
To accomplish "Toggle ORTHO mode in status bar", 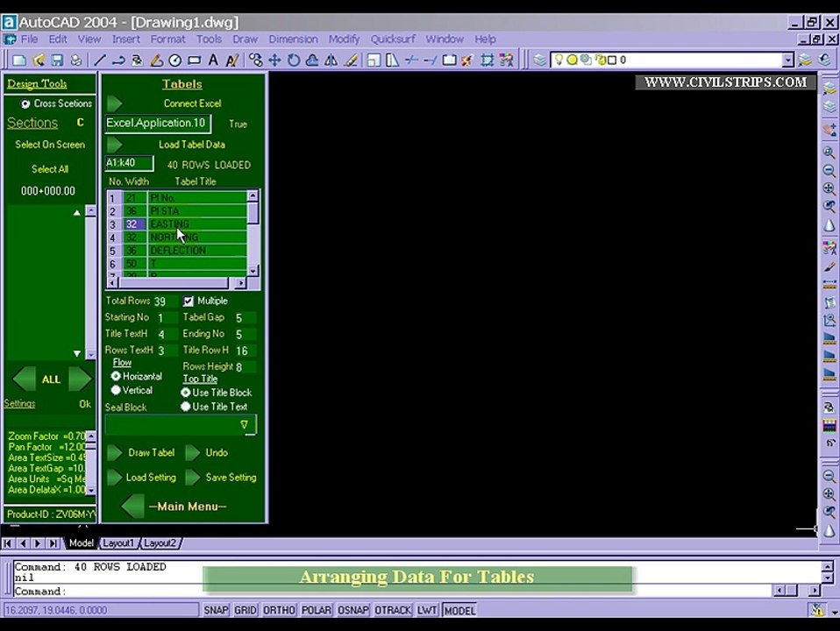I will pos(279,610).
